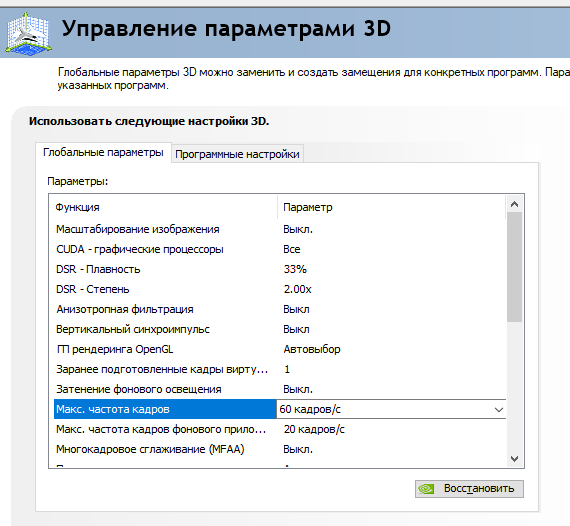The width and height of the screenshot is (570, 526).
Task: Click the Восстановить button
Action: 469,489
